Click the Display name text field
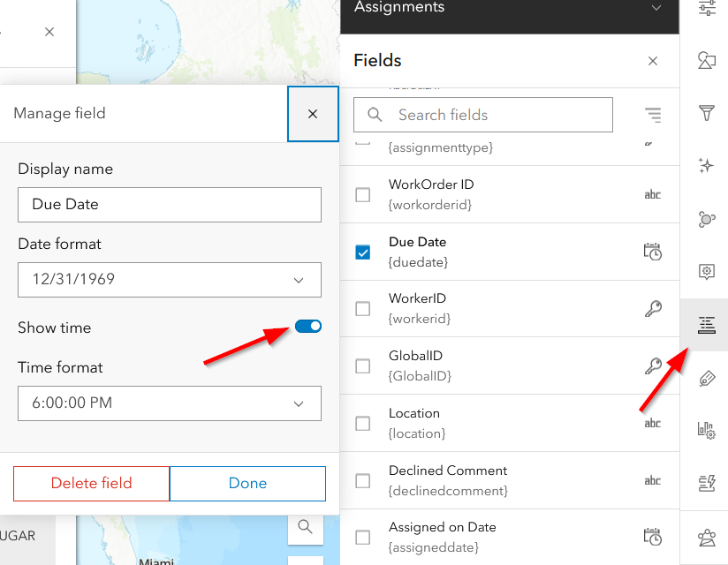 169,205
